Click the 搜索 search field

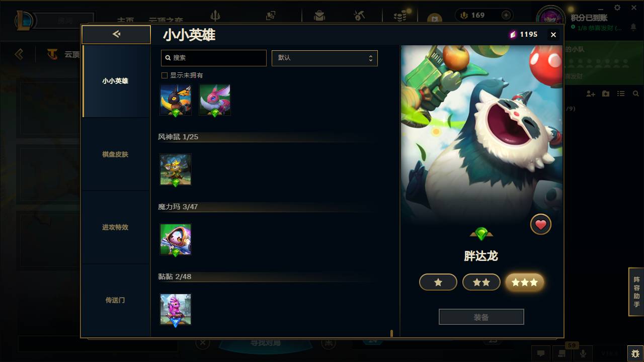pos(214,58)
